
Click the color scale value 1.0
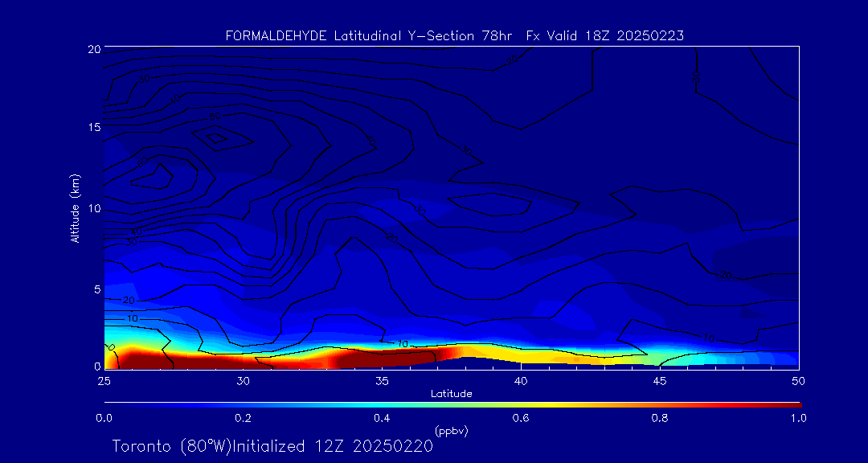[x=798, y=418]
